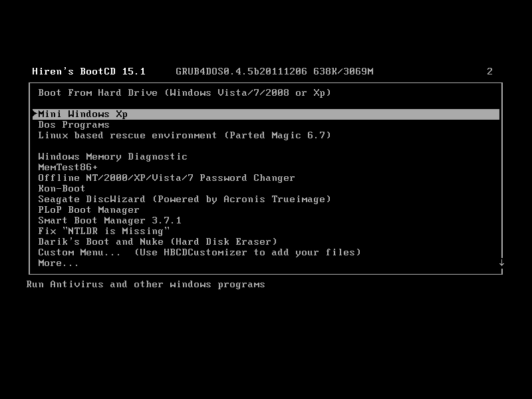Screen dimensions: 532x399
Task: Choose Windows Memory Diagnostic
Action: [112, 156]
